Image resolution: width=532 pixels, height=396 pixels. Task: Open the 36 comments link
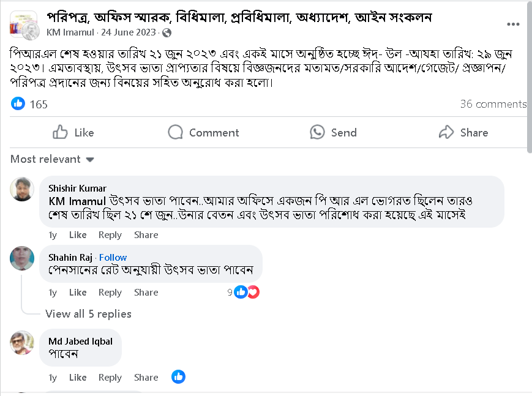pyautogui.click(x=493, y=104)
